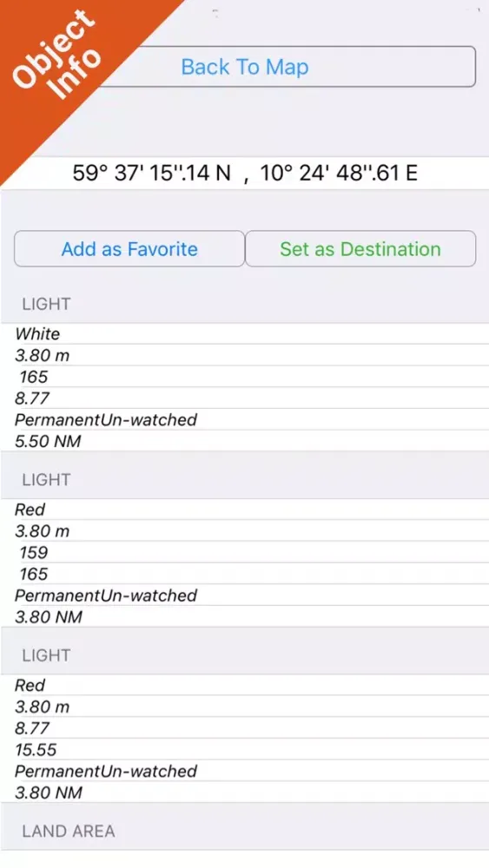Tap 3.80 NM range in third LIGHT section
This screenshot has height=868, width=489.
[245, 792]
